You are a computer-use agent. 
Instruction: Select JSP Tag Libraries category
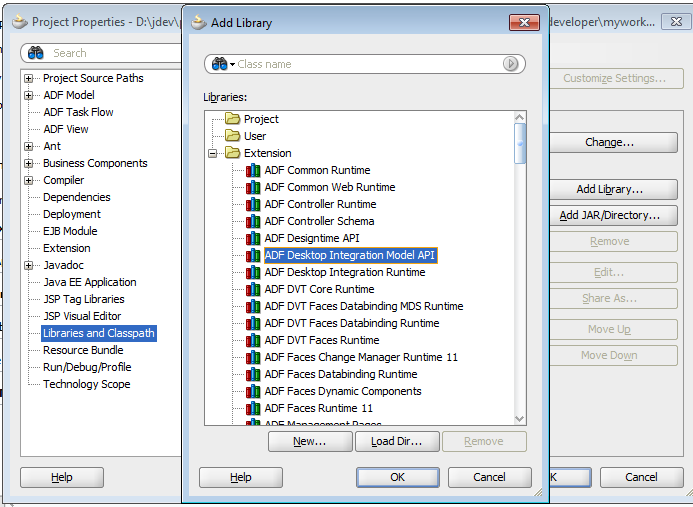84,299
